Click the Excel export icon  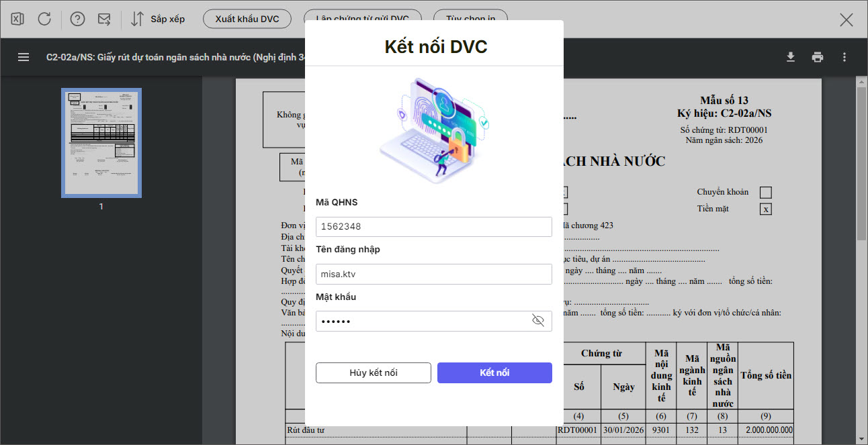[x=17, y=19]
